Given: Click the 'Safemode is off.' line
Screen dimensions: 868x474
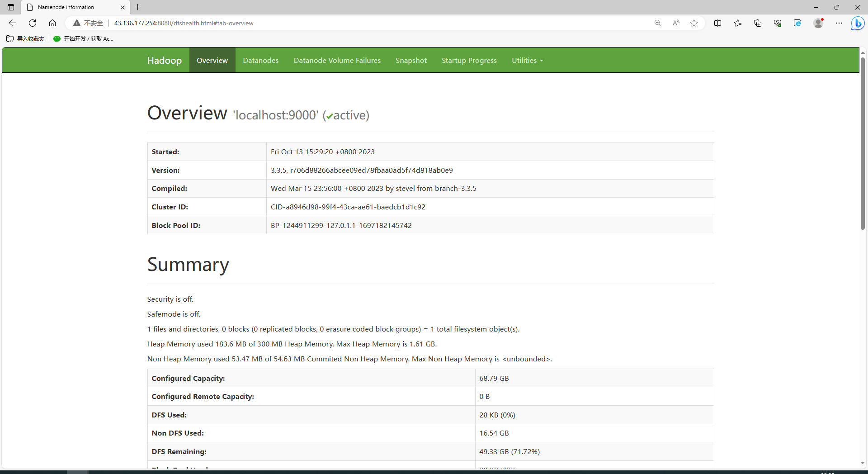Looking at the screenshot, I should pos(174,314).
